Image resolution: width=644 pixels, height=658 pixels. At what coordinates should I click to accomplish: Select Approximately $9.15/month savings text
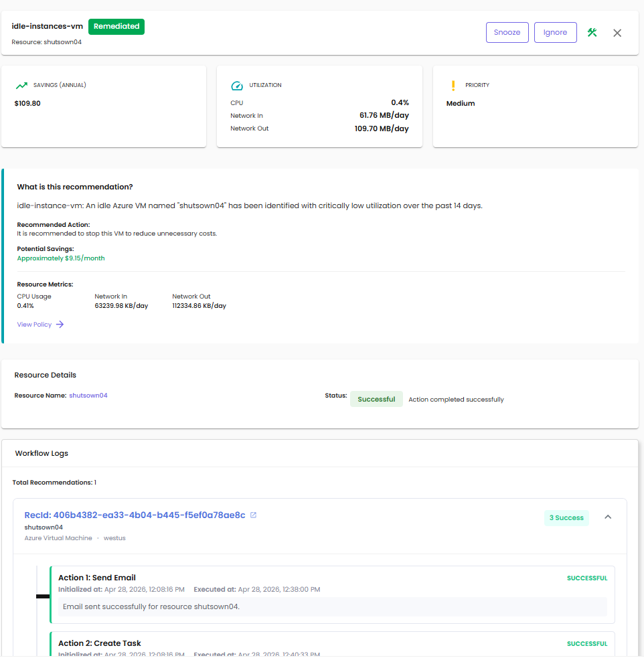61,258
